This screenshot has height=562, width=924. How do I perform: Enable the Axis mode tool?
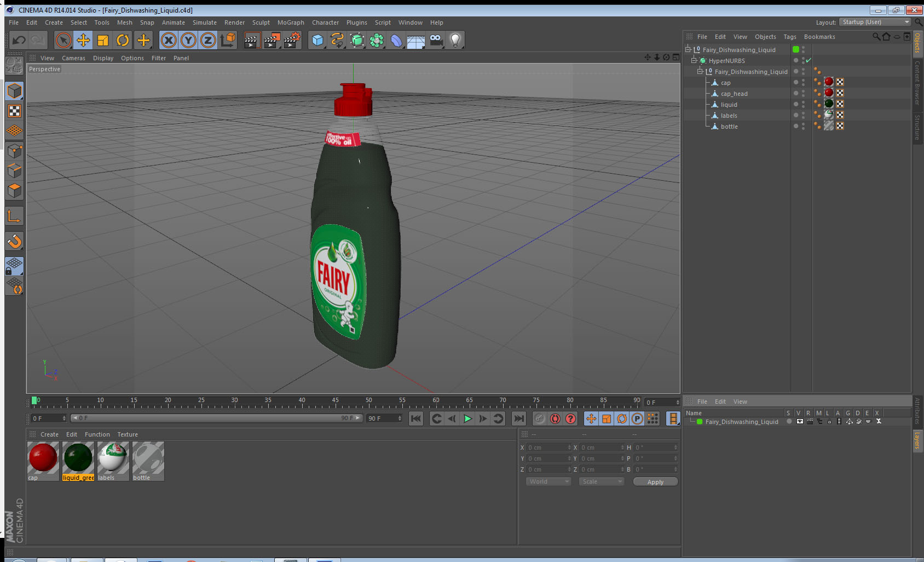click(x=14, y=217)
